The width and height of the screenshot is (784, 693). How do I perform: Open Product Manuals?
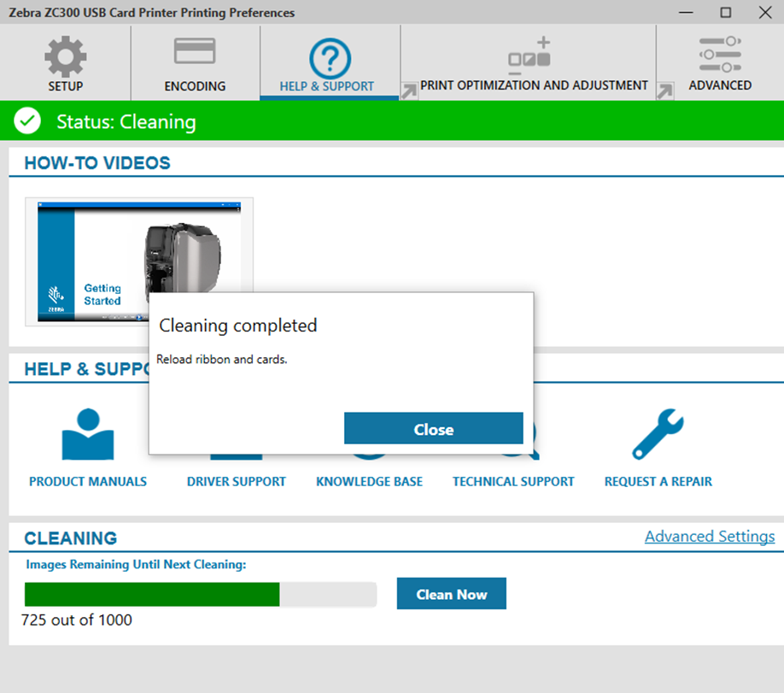(88, 434)
